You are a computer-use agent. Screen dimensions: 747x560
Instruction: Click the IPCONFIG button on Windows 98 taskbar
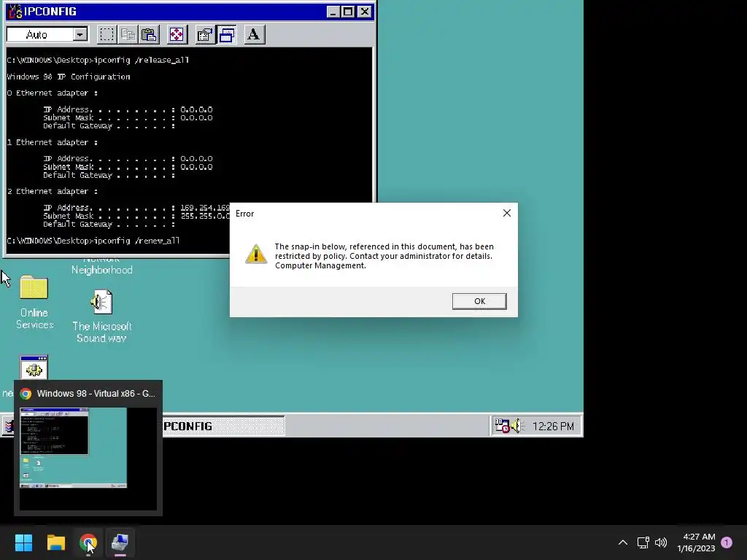[223, 426]
